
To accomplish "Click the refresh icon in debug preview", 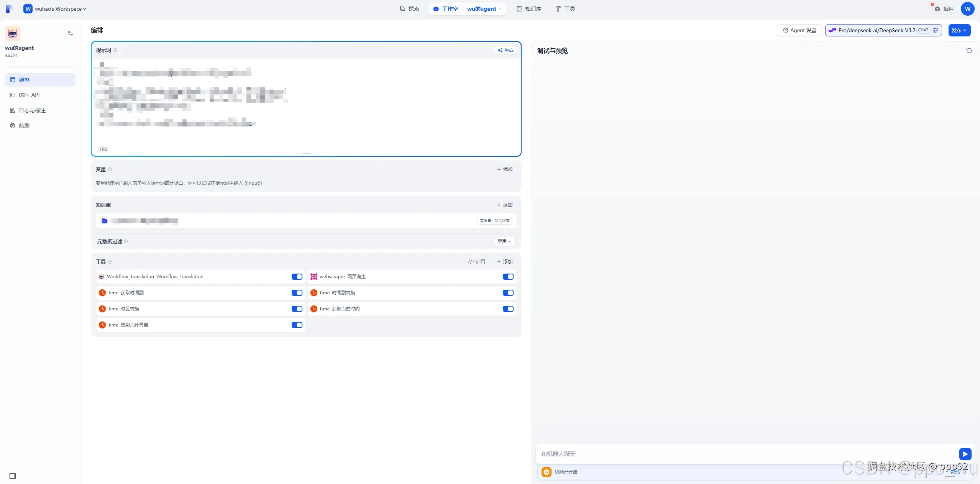I will point(969,51).
